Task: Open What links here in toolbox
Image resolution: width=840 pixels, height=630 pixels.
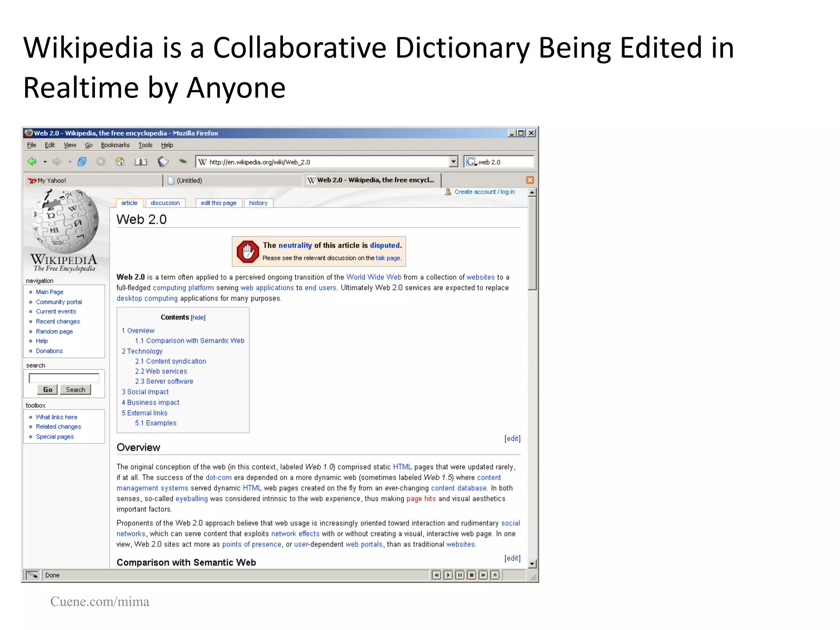Action: (x=56, y=417)
